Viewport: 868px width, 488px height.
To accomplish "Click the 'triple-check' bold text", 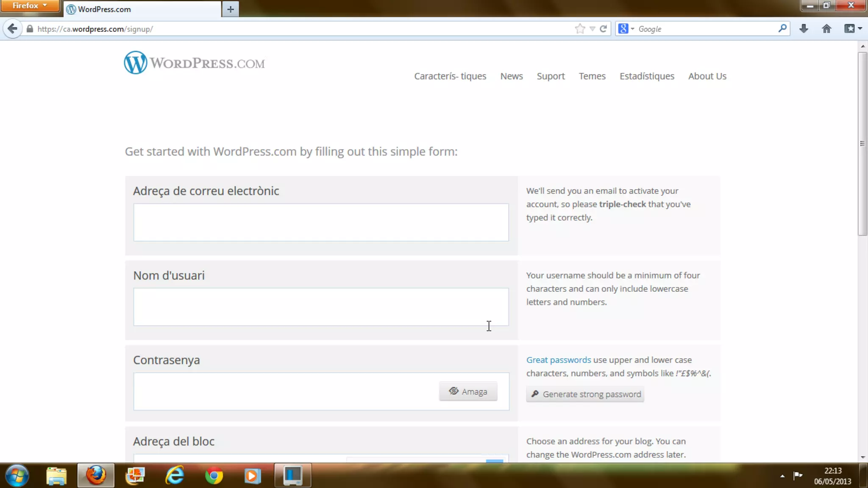I will pyautogui.click(x=622, y=204).
